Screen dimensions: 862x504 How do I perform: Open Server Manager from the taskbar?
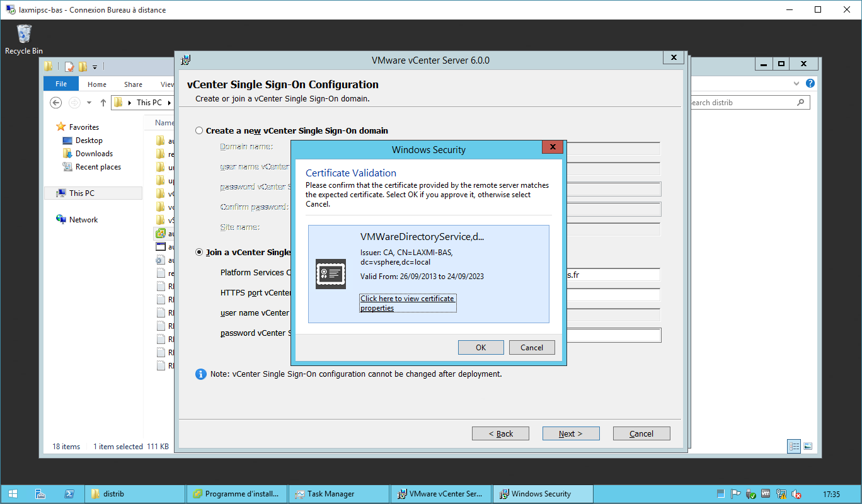coord(40,494)
